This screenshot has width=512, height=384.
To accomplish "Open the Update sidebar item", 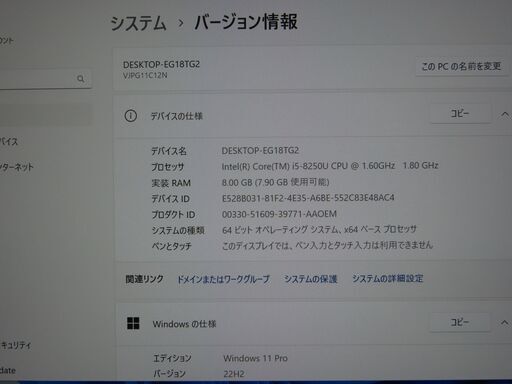I will point(8,370).
